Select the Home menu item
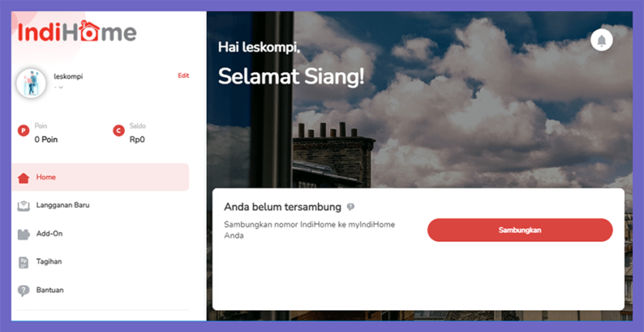The width and height of the screenshot is (644, 332). 100,177
